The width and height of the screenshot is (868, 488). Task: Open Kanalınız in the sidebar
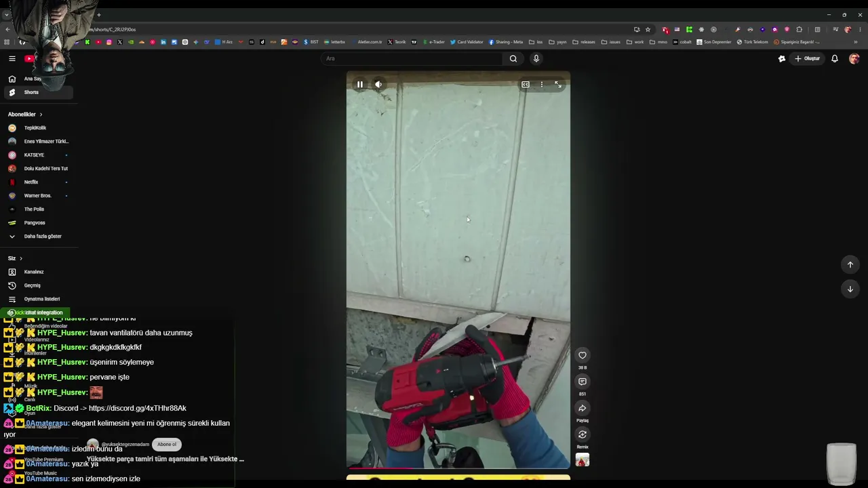coord(37,272)
